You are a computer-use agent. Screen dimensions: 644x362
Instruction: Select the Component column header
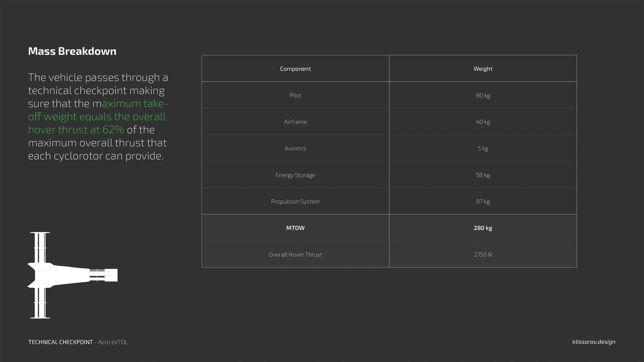[x=295, y=69]
